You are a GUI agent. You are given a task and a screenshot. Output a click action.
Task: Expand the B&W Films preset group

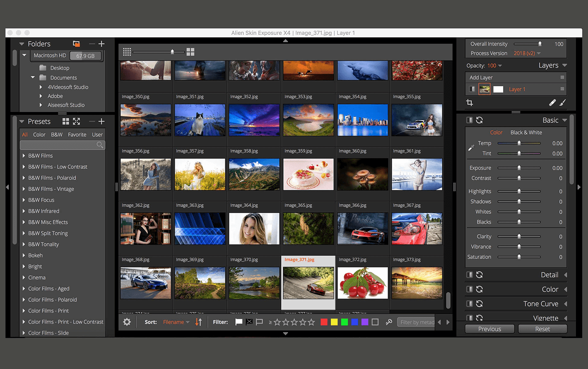(24, 156)
